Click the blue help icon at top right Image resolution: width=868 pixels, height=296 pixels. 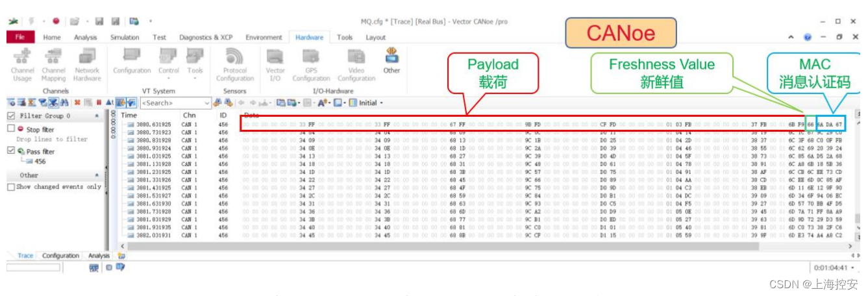point(808,38)
